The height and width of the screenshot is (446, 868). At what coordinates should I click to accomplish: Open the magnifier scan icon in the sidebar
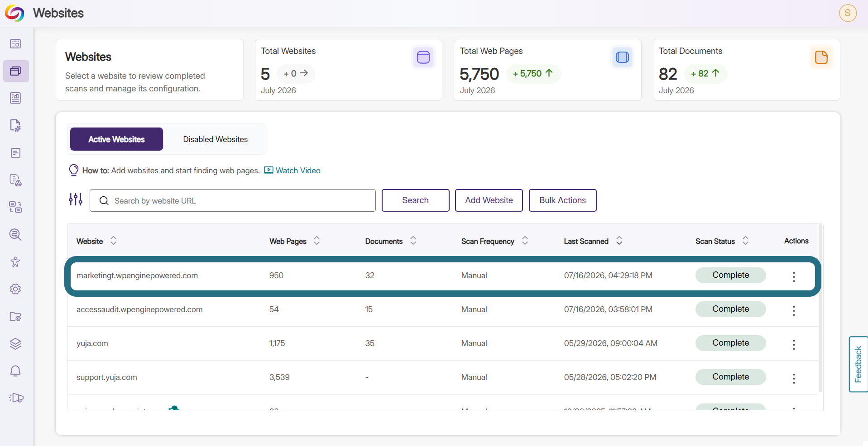[x=15, y=234]
